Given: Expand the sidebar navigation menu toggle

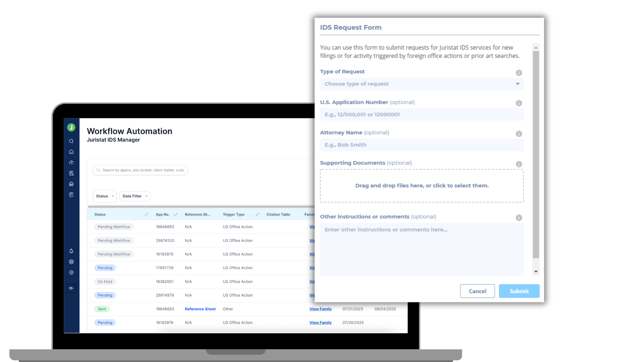Looking at the screenshot, I should [x=71, y=288].
